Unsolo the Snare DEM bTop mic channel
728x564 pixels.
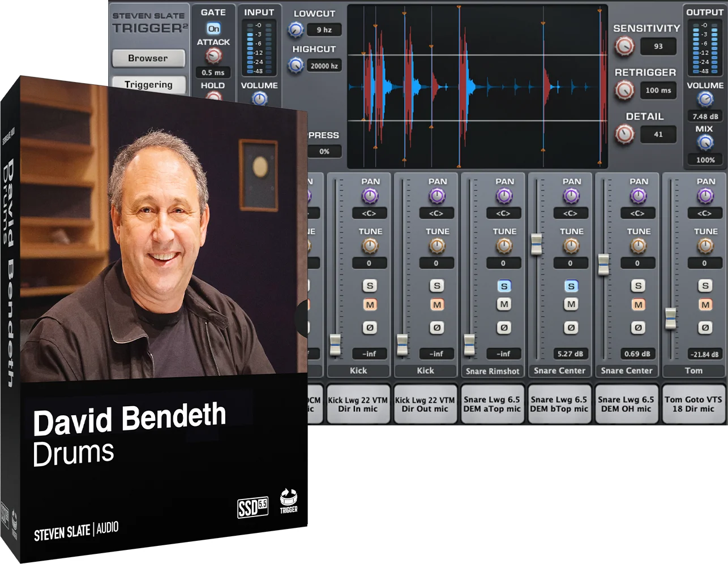[x=571, y=286]
